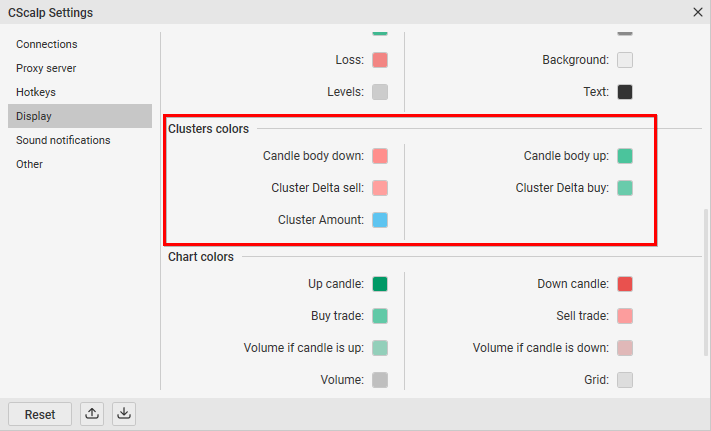Edit the Sell trade color swatch

pyautogui.click(x=625, y=316)
